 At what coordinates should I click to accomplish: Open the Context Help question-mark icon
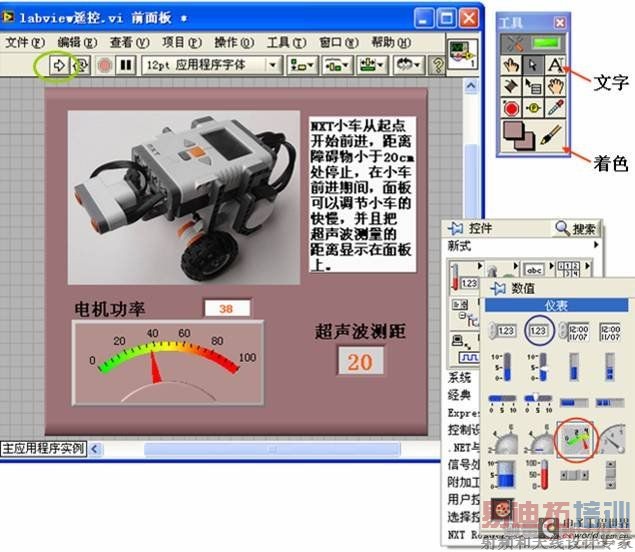[437, 65]
